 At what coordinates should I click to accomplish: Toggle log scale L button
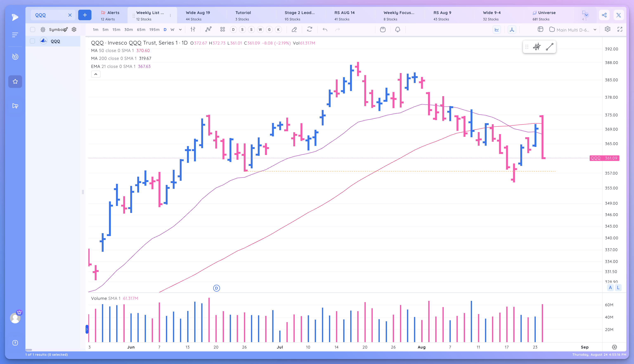click(x=618, y=287)
